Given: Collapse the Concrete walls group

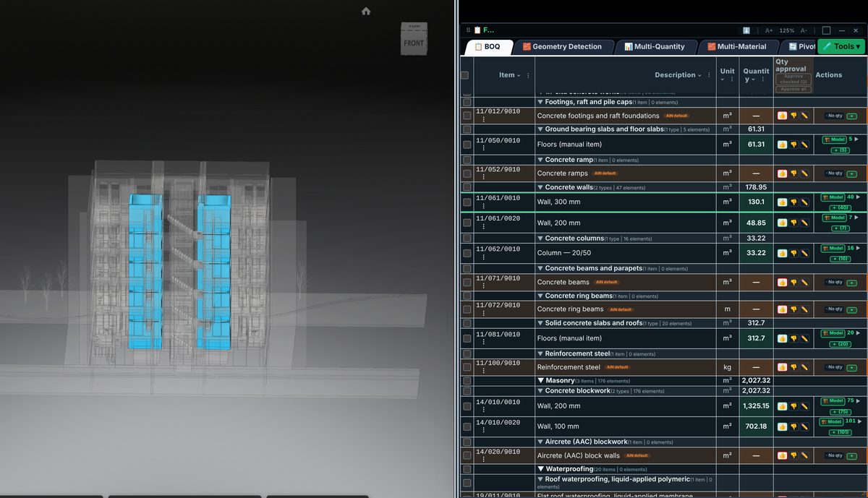Looking at the screenshot, I should (x=540, y=187).
